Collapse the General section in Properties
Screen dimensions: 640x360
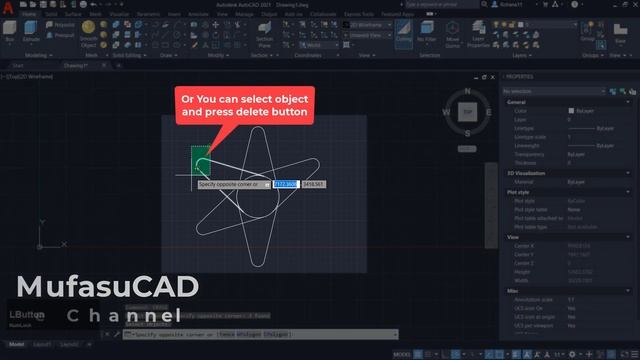[x=628, y=102]
